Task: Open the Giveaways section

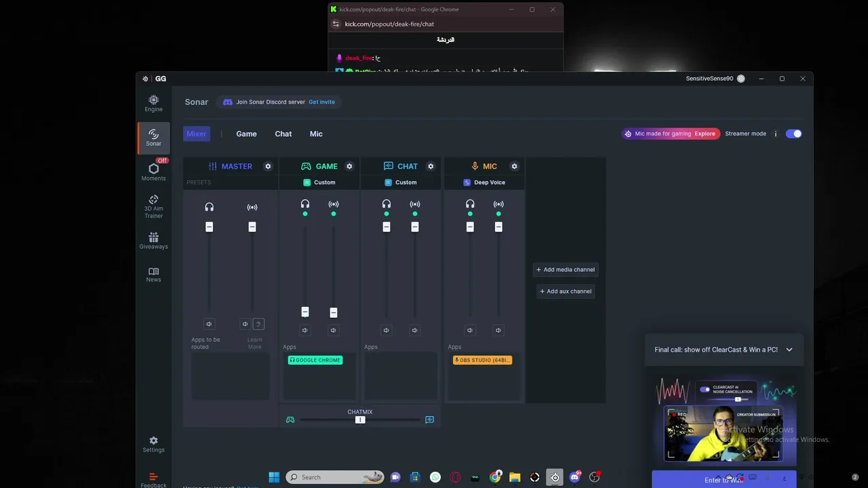Action: point(153,241)
